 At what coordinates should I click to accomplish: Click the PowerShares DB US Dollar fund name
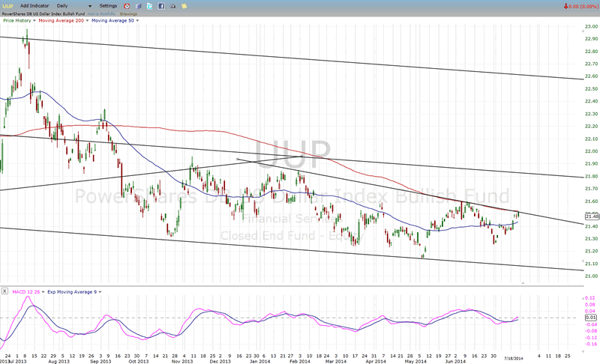point(43,13)
